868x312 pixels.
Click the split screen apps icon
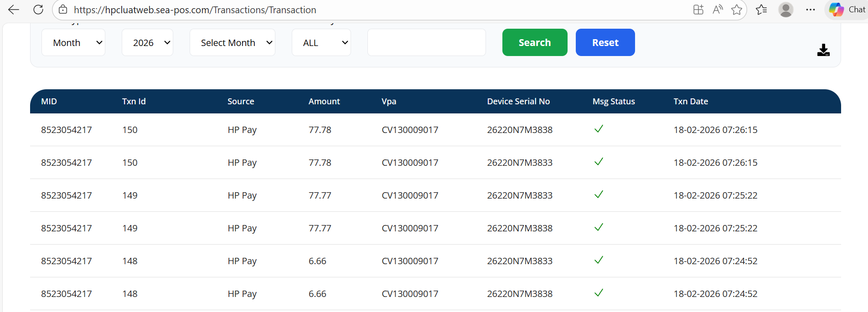(x=698, y=10)
